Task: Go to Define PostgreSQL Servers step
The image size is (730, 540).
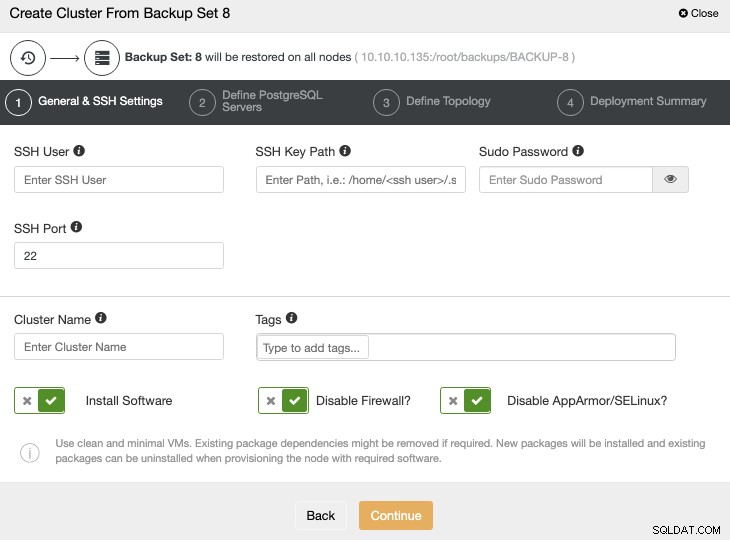Action: [x=256, y=101]
